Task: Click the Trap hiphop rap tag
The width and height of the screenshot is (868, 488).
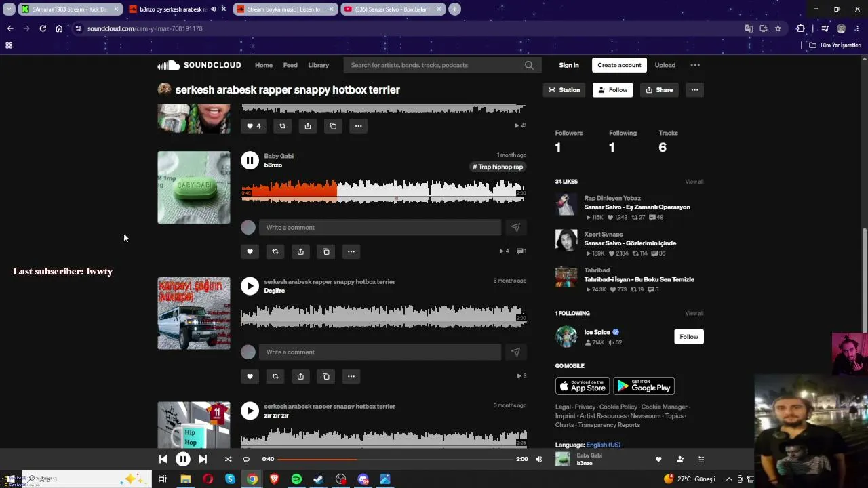Action: pos(498,167)
